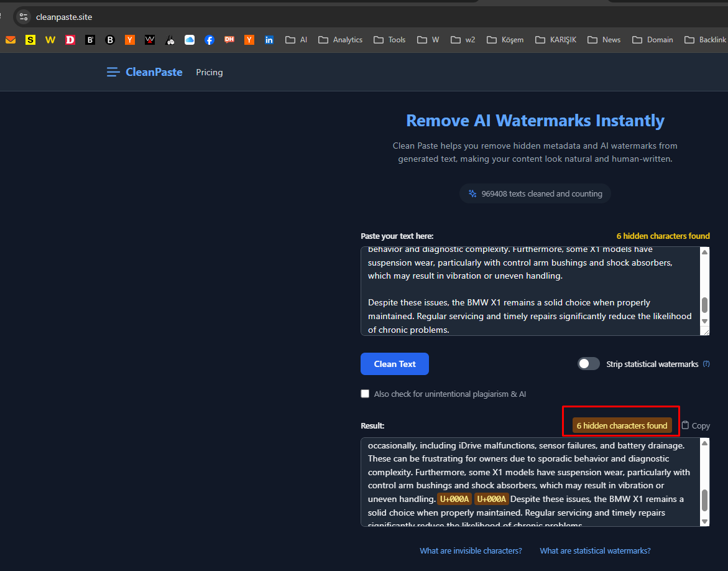Open the iCloud cloud bookmark
The image size is (728, 571).
coord(190,40)
